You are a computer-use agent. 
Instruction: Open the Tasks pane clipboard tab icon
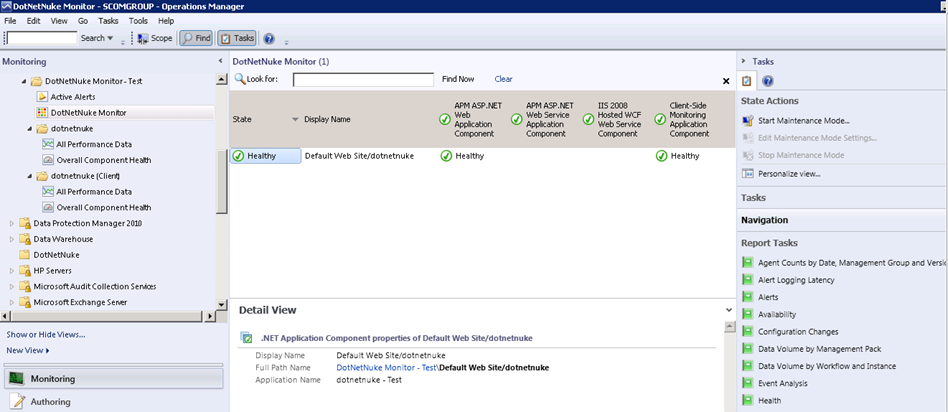[747, 80]
